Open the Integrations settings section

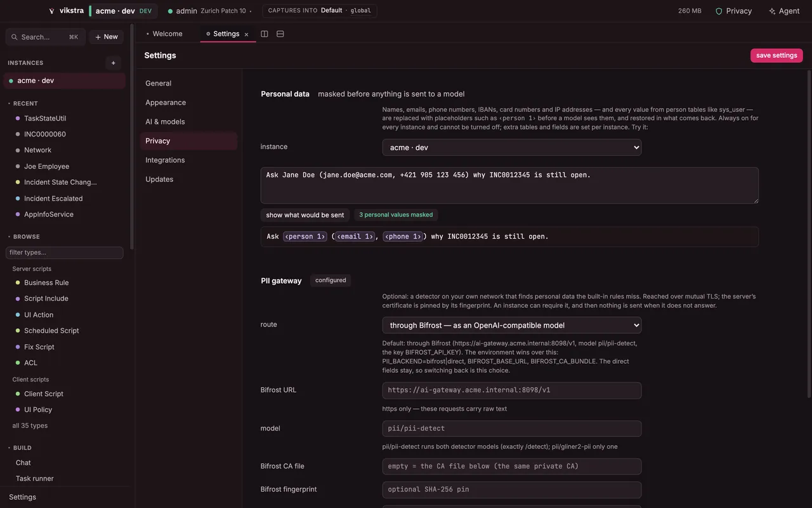[188, 160]
